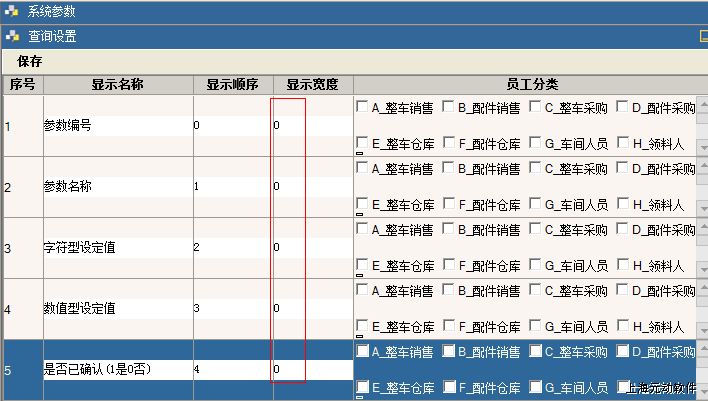Image resolution: width=708 pixels, height=401 pixels.
Task: Check A_整车销售 in row 1
Action: pos(361,107)
